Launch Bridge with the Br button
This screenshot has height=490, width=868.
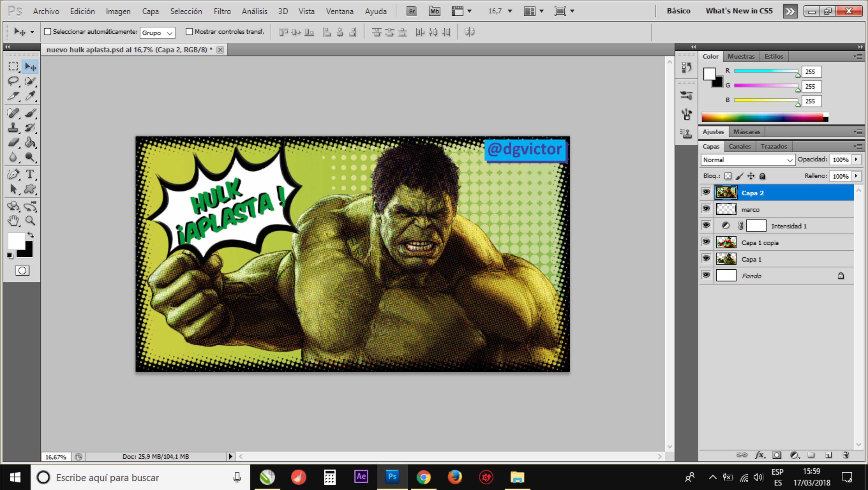coord(411,11)
